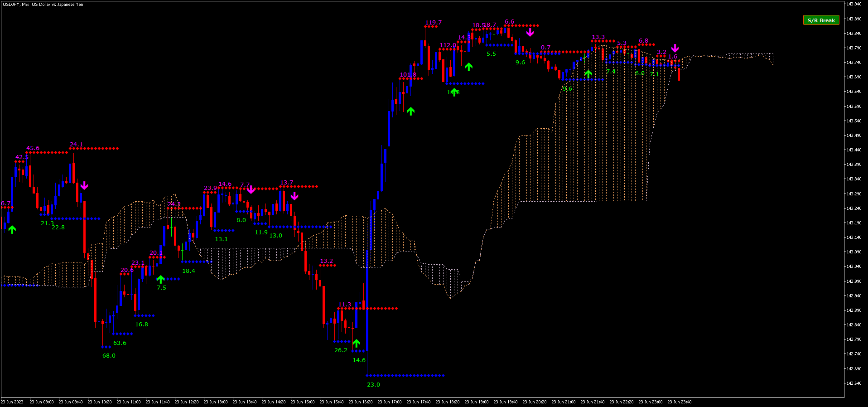Viewport: 868px width, 407px height.
Task: Select the green up arrow left of the 7.4 label
Action: [588, 74]
